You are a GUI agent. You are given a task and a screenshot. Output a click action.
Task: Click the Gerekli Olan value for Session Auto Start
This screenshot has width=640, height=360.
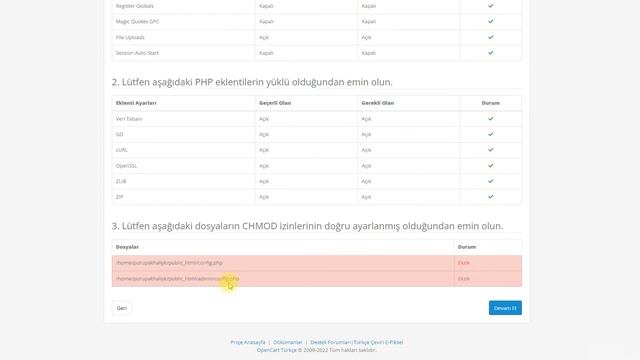(x=369, y=53)
